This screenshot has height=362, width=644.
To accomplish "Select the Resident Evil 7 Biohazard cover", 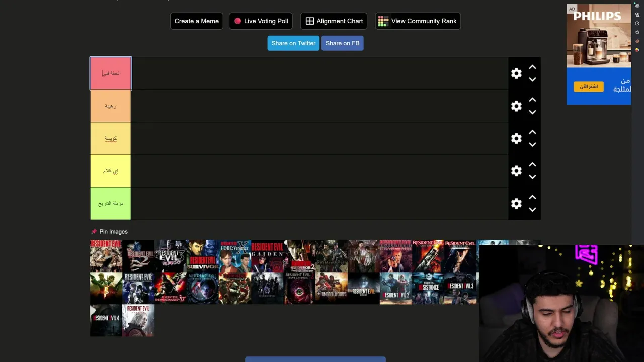I will [364, 288].
